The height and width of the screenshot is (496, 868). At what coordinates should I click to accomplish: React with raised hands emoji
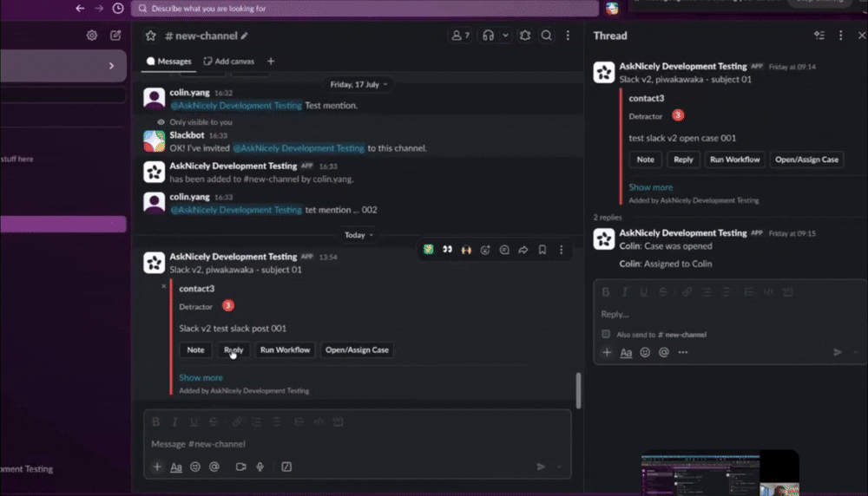[466, 250]
